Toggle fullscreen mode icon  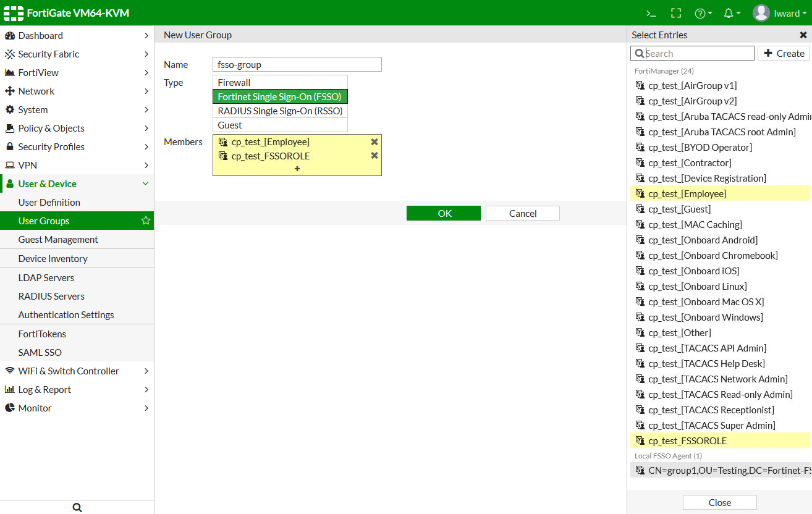click(x=676, y=13)
